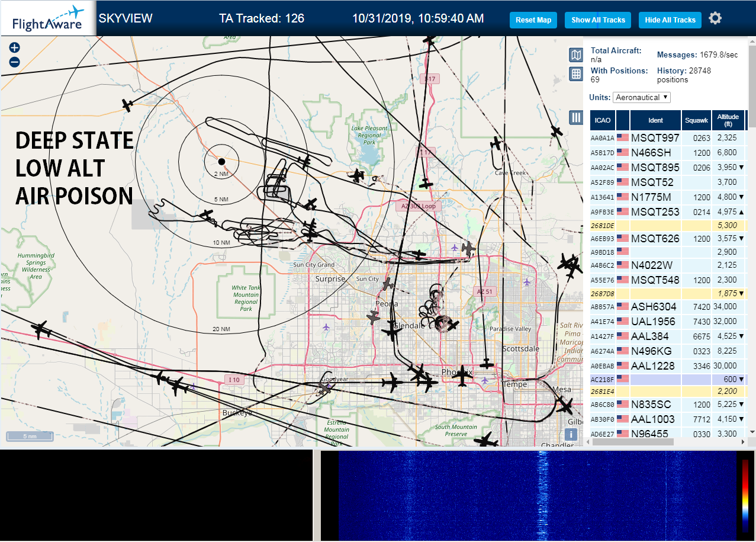This screenshot has height=542, width=756.
Task: Select the N96455 aircraft row
Action: pos(668,432)
